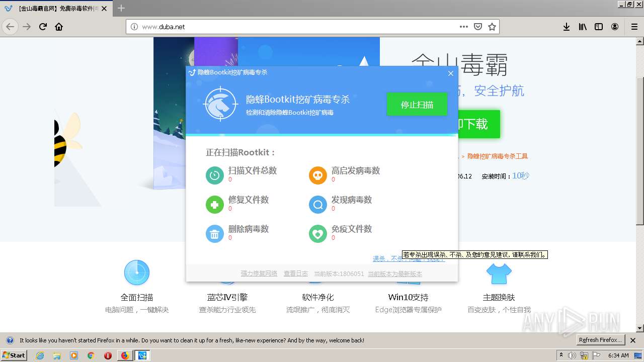Screen dimensions: 644x362
Task: Launch Chrome from the taskbar
Action: pyautogui.click(x=91, y=355)
